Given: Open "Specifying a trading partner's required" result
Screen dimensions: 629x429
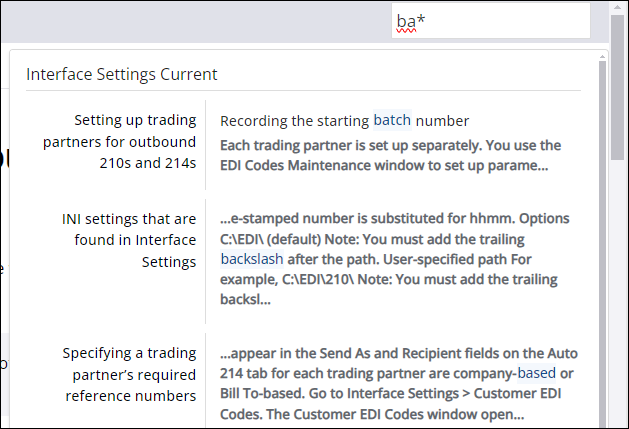Looking at the screenshot, I should 129,374.
